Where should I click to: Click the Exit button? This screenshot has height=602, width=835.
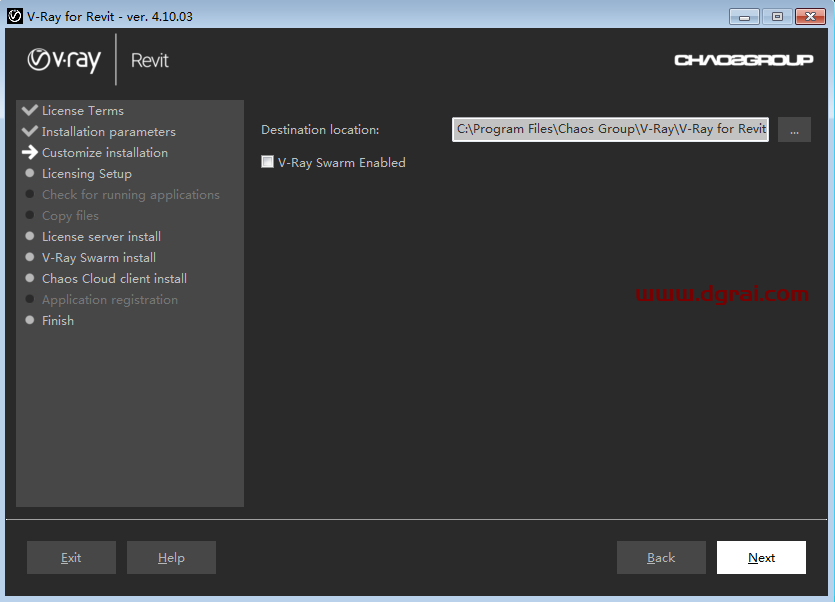(71, 557)
